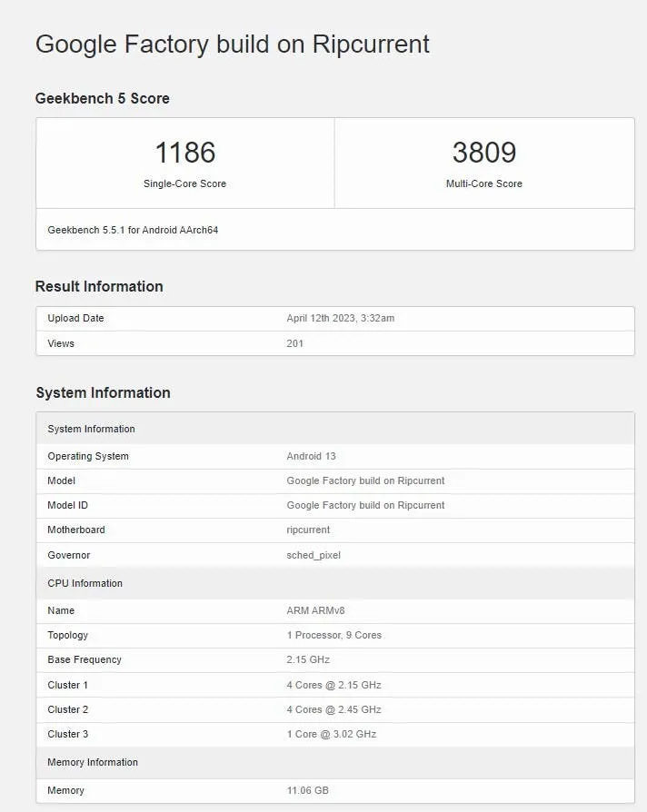
Task: Click the 'Cluster 2' label
Action: tap(68, 709)
